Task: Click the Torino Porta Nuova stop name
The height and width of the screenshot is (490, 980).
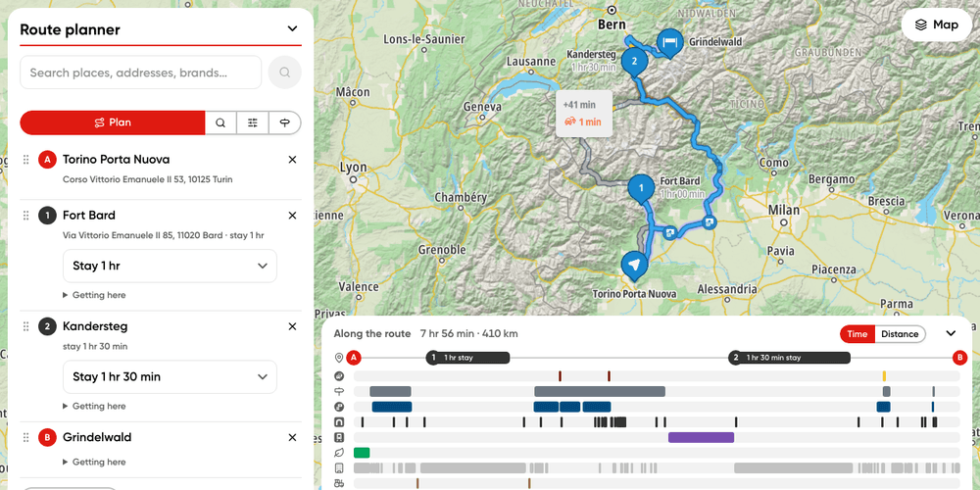Action: [117, 160]
